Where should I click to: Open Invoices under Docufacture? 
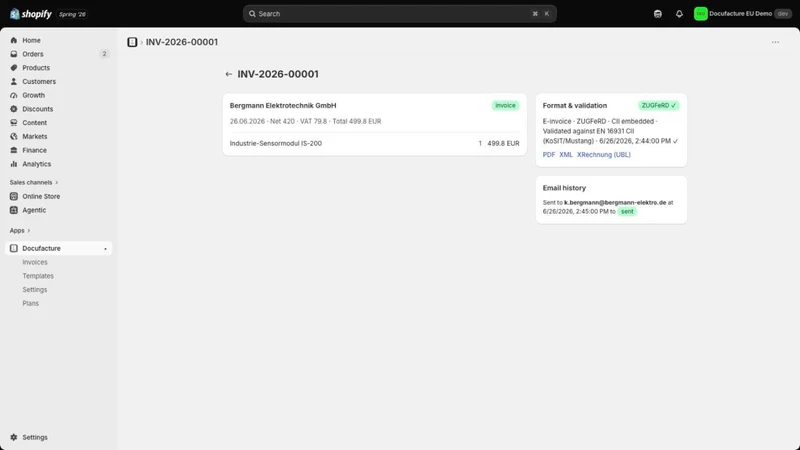[x=35, y=262]
